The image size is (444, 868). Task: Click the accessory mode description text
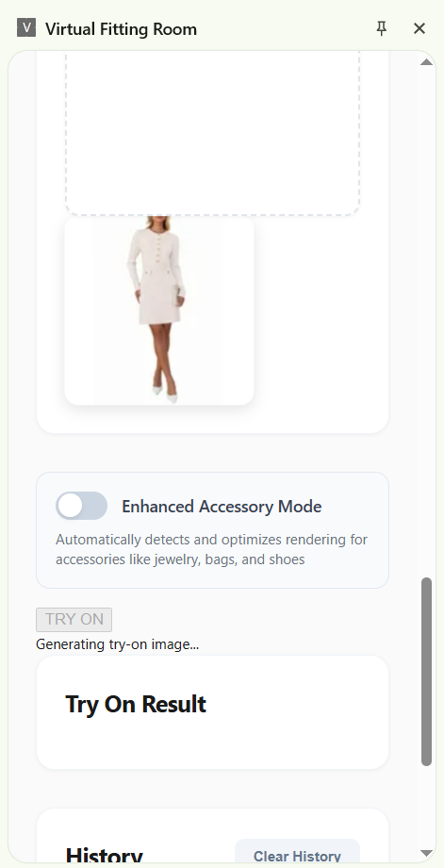click(212, 549)
